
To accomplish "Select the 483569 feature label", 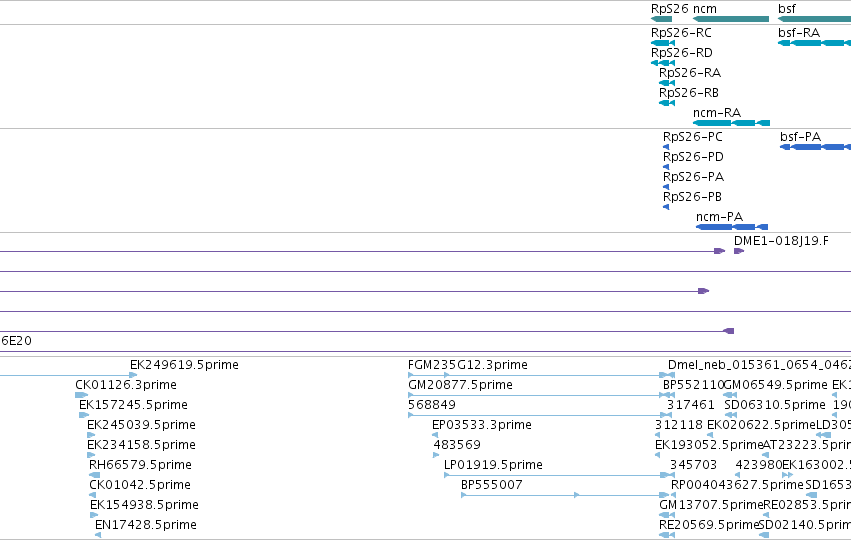I will coord(457,446).
